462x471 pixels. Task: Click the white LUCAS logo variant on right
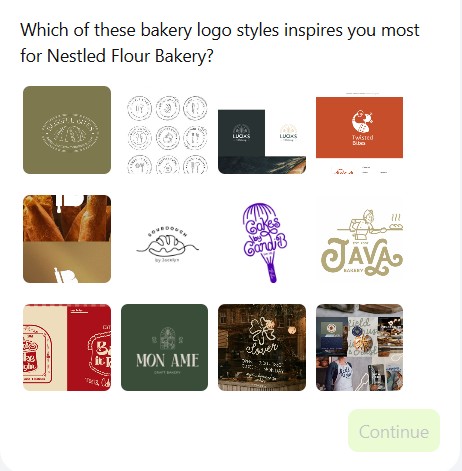coord(288,133)
